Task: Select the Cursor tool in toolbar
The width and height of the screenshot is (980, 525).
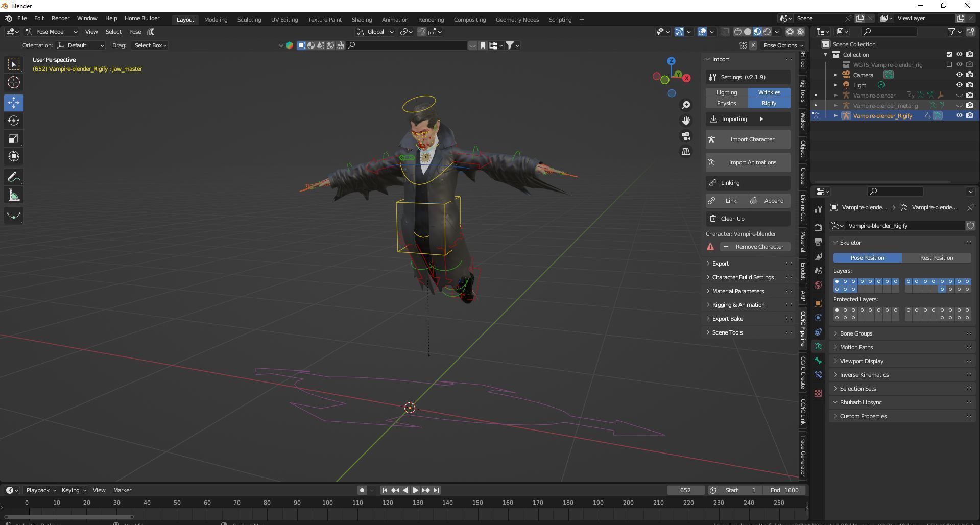Action: coord(14,82)
